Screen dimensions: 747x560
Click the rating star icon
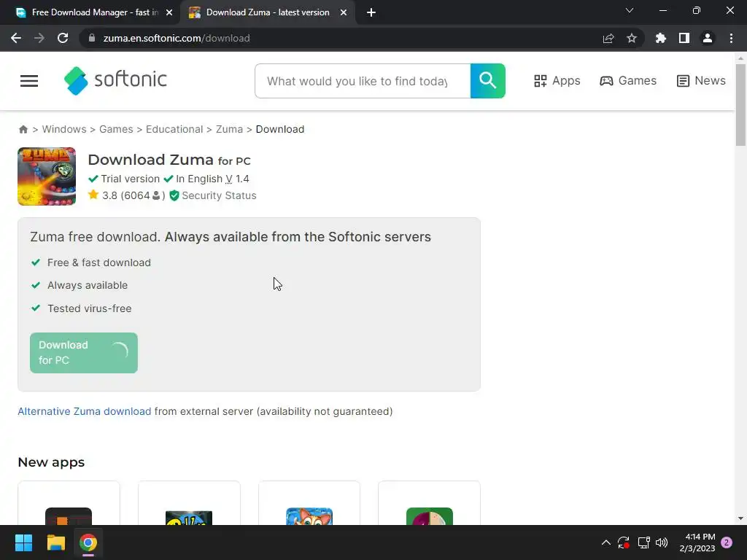pos(93,195)
